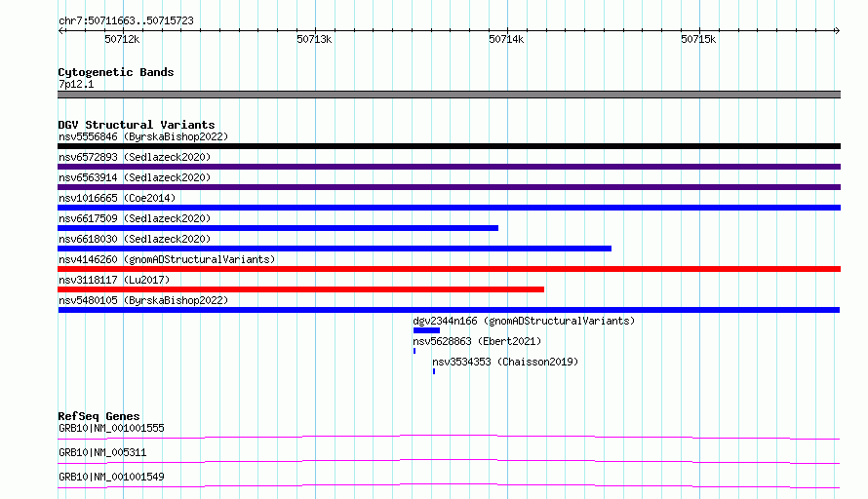Click the 50714k ruler tick label

pyautogui.click(x=506, y=39)
